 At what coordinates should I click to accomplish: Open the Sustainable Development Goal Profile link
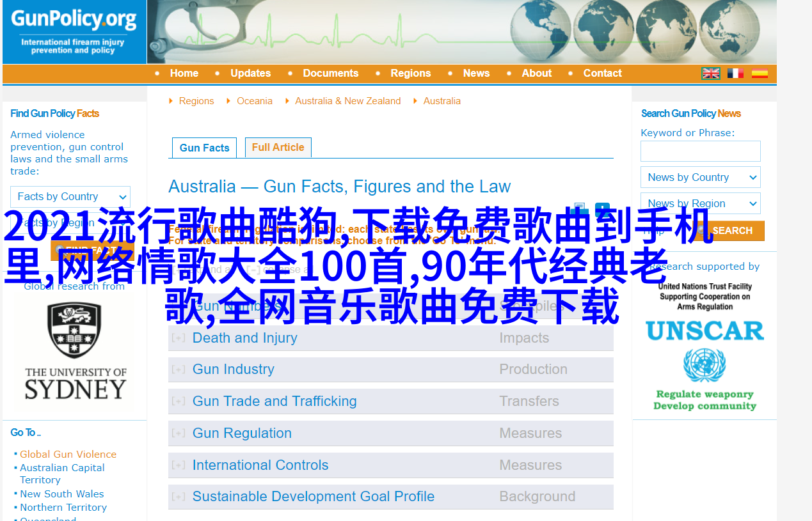point(314,497)
